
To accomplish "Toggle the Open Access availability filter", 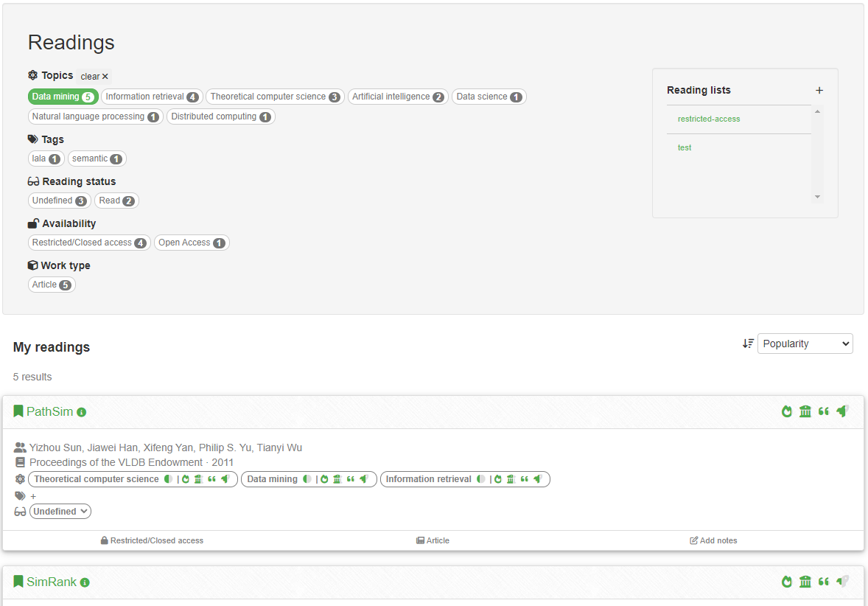I will click(x=192, y=242).
